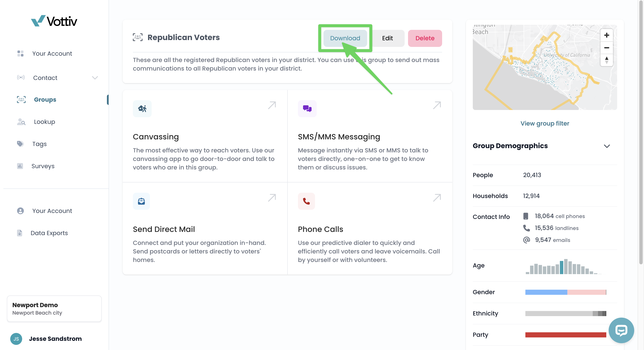Viewport: 644px width, 350px height.
Task: Open Data Exports page
Action: 49,233
